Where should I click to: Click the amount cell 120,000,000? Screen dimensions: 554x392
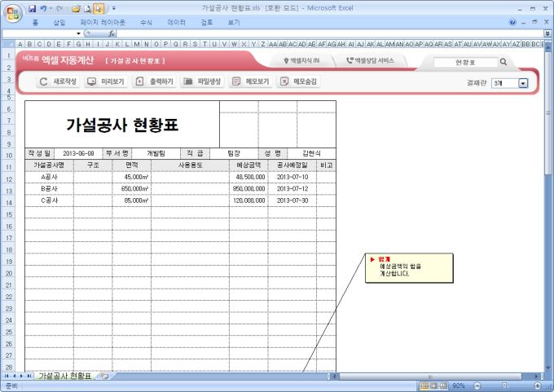(x=248, y=200)
